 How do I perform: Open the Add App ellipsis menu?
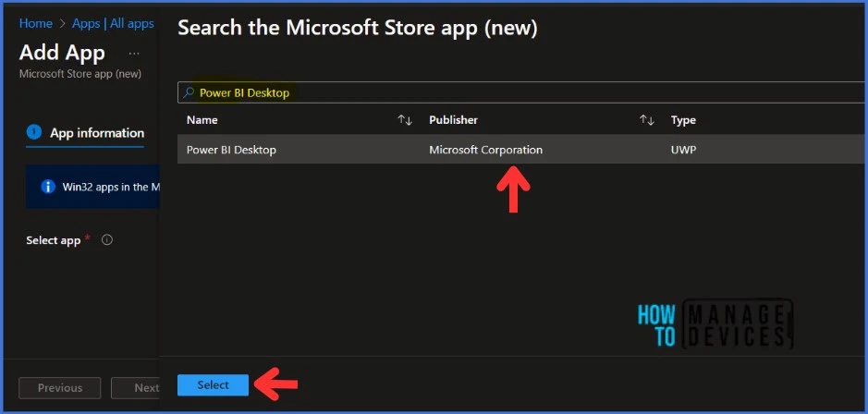click(x=134, y=54)
